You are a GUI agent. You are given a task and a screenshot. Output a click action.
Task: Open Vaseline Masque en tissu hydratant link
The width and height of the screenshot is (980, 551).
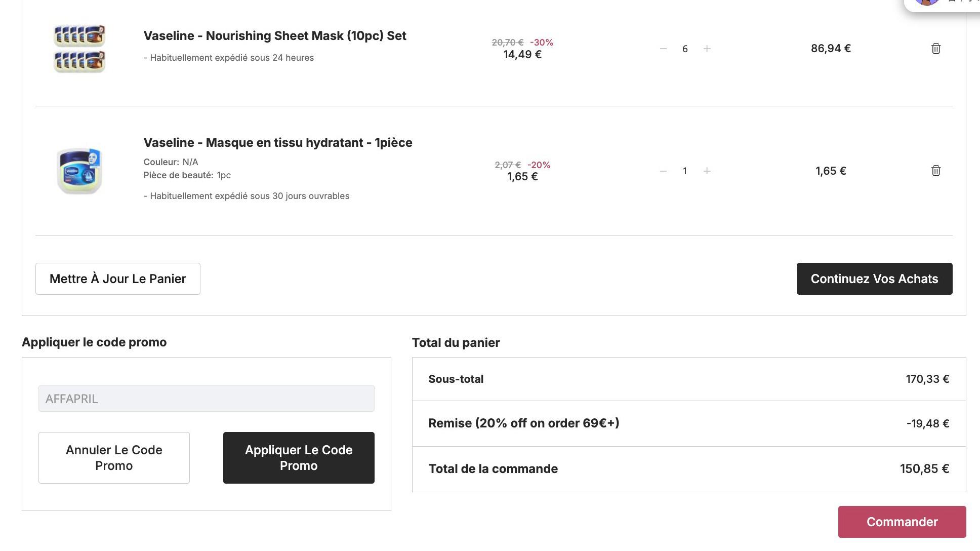point(278,143)
